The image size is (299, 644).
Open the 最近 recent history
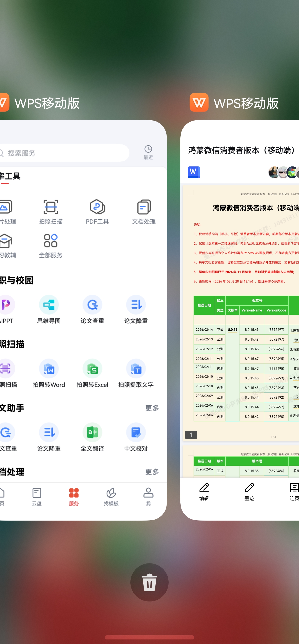(148, 152)
